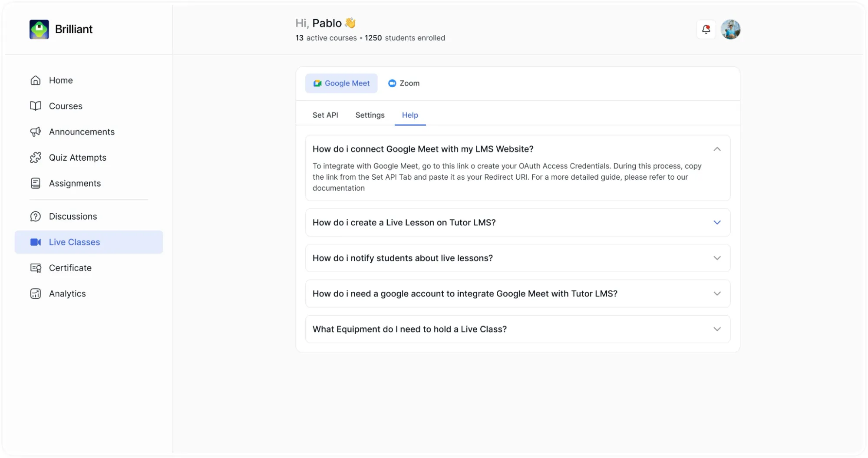This screenshot has width=868, height=458.
Task: Open the notification bell icon
Action: point(706,30)
